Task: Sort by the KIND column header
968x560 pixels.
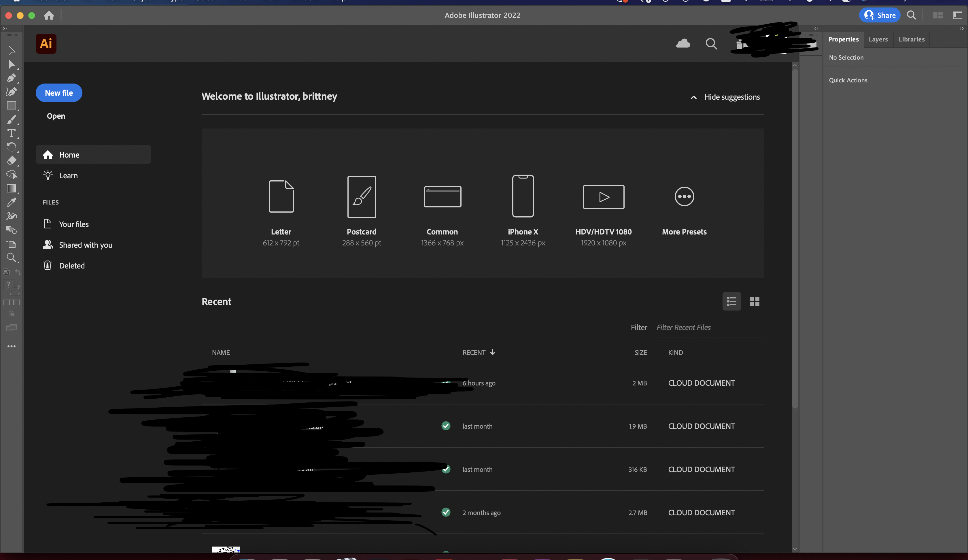Action: (675, 353)
